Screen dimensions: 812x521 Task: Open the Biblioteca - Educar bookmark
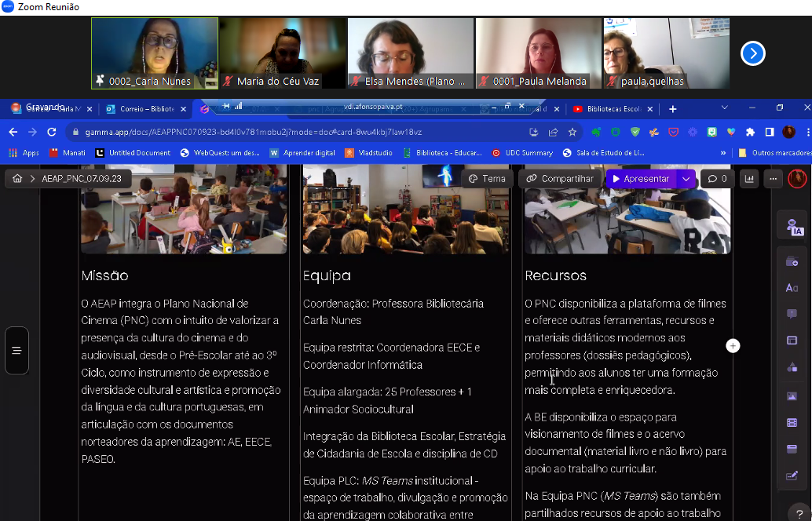[x=442, y=153]
